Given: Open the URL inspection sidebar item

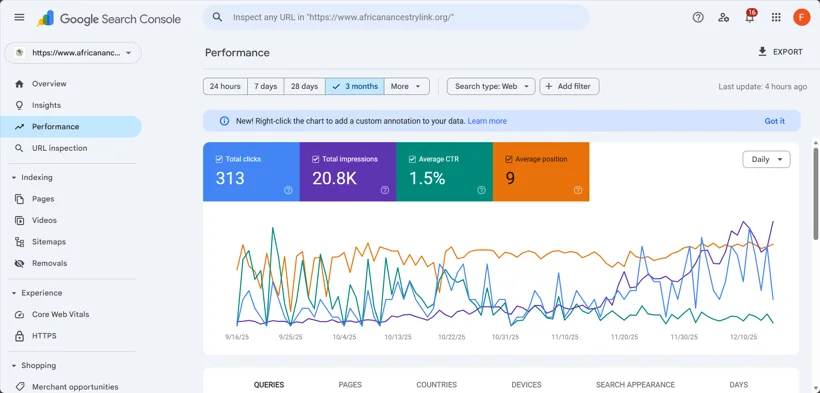Looking at the screenshot, I should pyautogui.click(x=71, y=148).
